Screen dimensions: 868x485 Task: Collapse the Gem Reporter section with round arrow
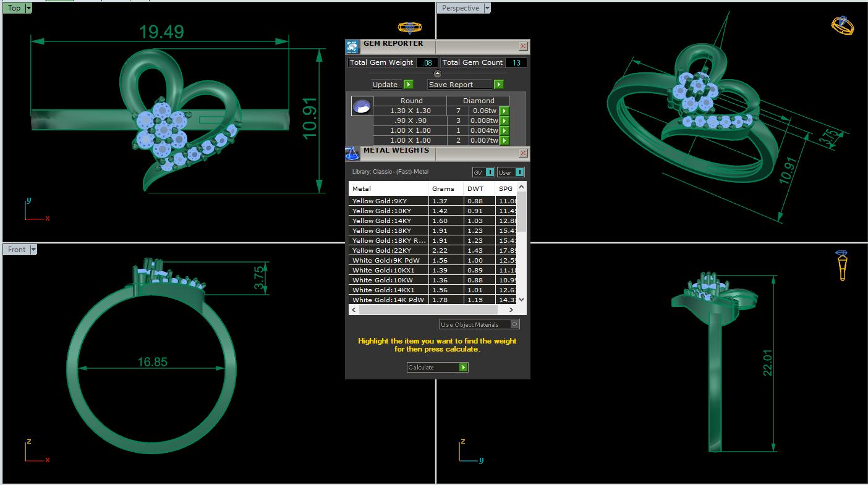pyautogui.click(x=438, y=74)
